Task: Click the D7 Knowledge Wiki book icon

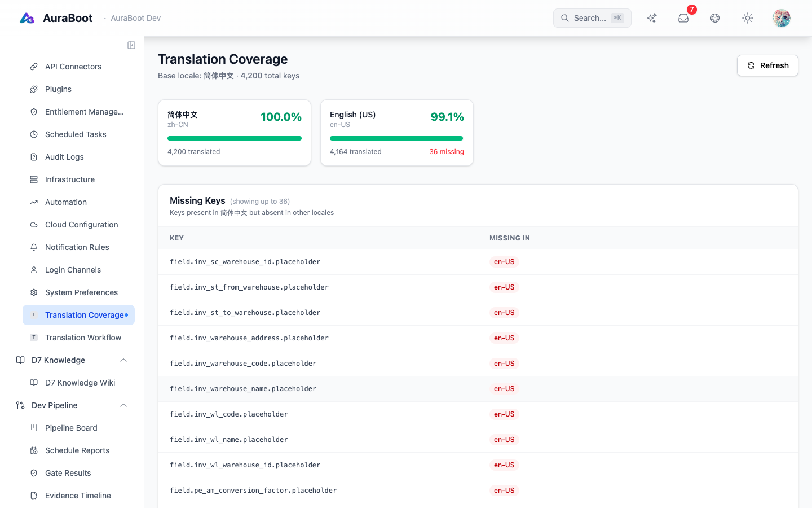Action: coord(34,383)
